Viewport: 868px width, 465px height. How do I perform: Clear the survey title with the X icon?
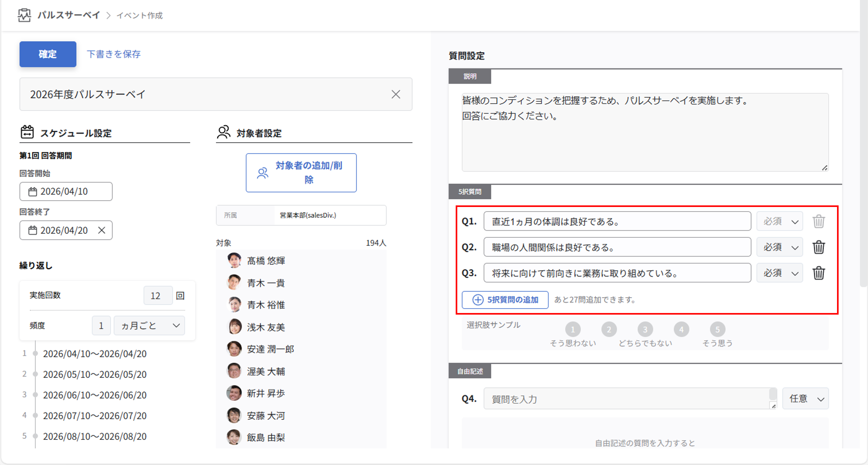[x=396, y=95]
